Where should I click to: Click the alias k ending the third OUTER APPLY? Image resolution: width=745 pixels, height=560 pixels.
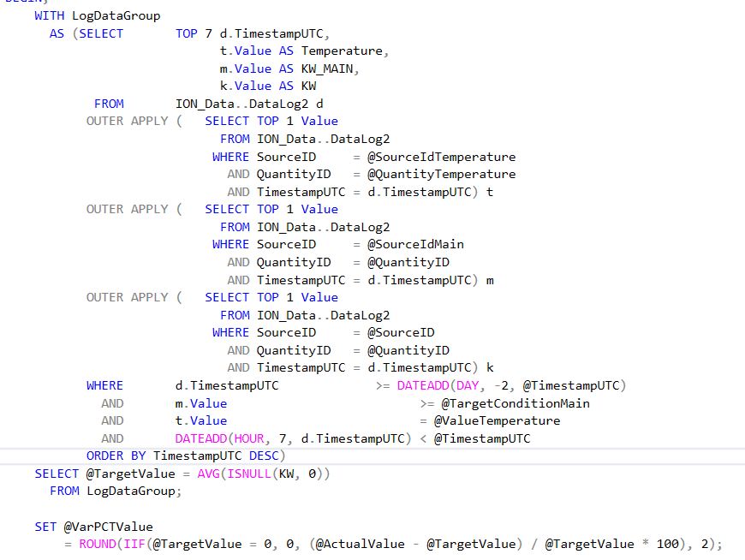[x=490, y=367]
